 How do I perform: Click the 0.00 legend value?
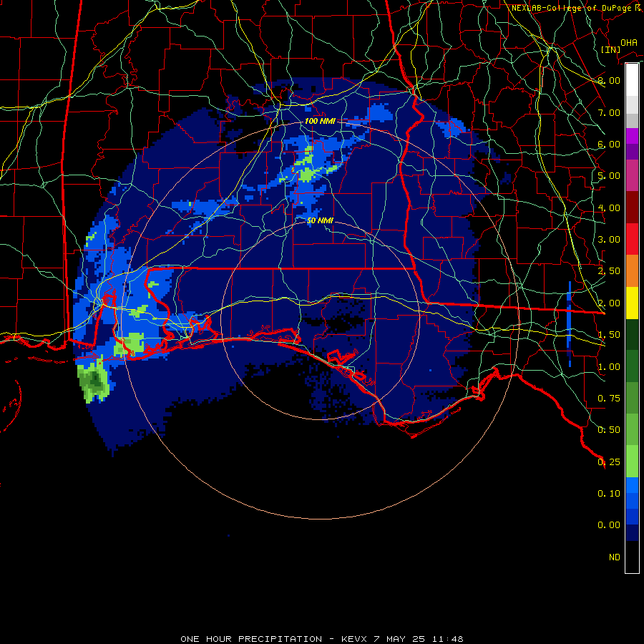[609, 525]
